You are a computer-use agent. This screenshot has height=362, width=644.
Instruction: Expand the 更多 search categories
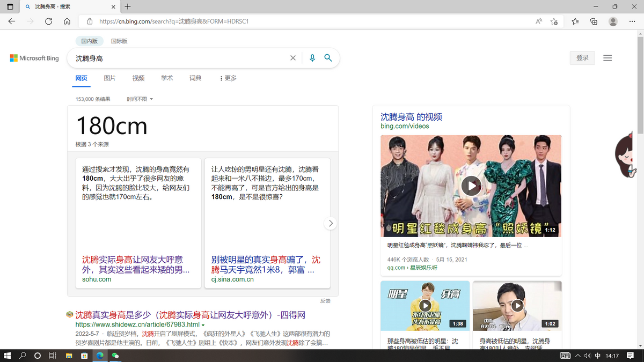(229, 78)
